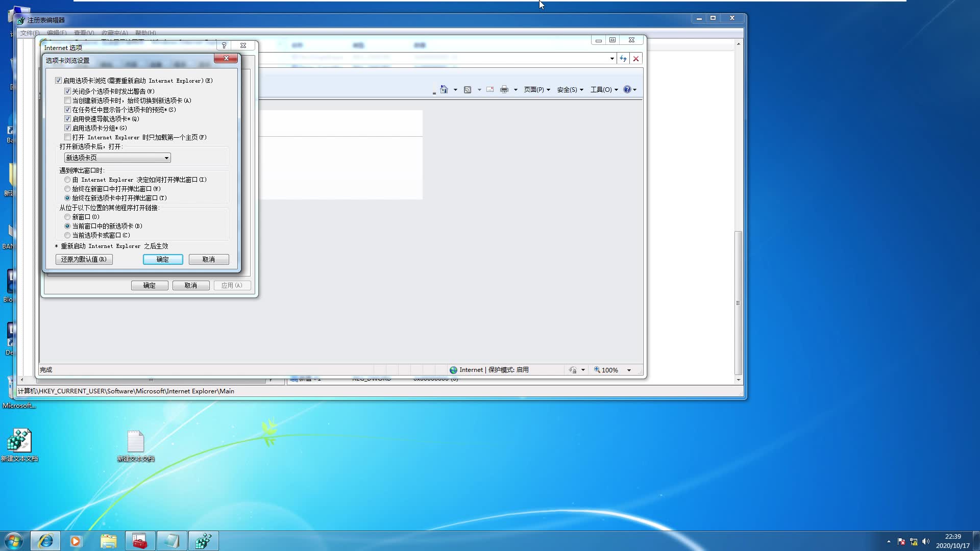Check 打开 Internet Explorer 时只加载第一个主页
Screen dimensions: 980x551
pos(67,137)
